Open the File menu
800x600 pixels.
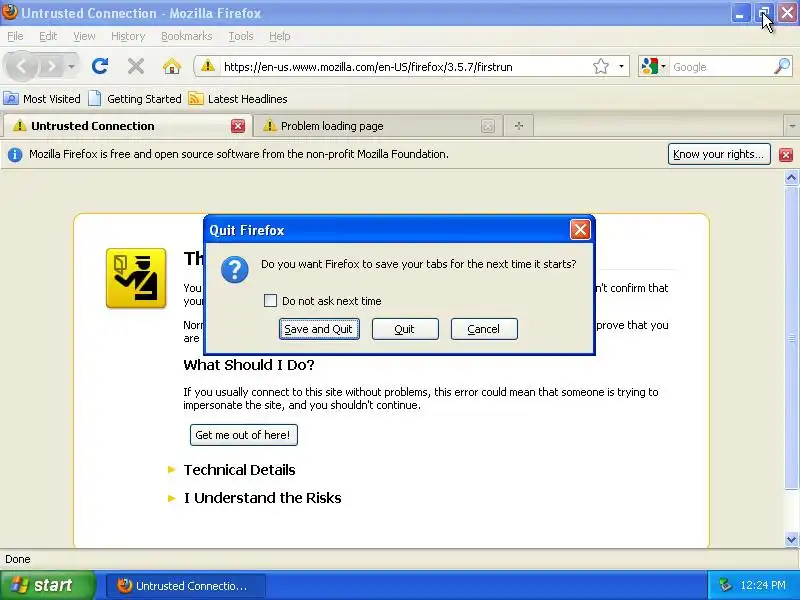15,36
